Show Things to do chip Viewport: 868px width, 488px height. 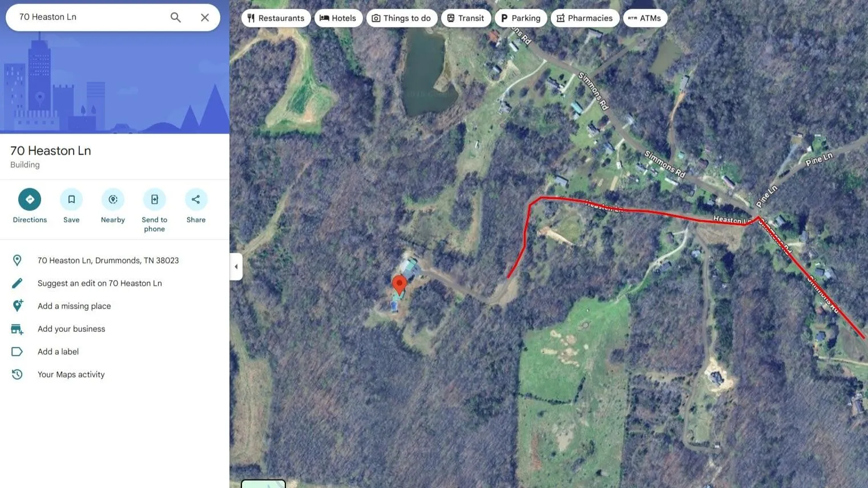point(402,18)
